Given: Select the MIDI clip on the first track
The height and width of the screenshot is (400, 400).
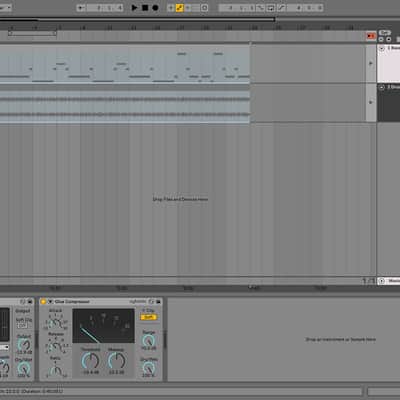Looking at the screenshot, I should tap(125, 64).
